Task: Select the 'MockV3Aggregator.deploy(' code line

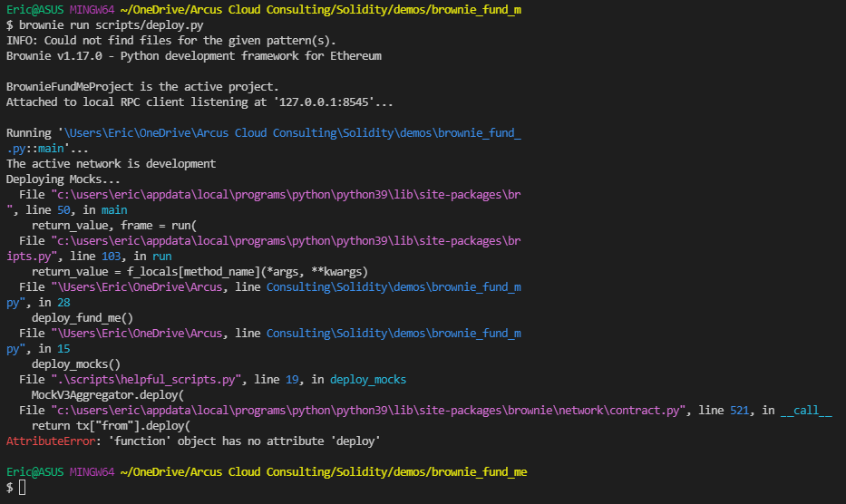Action: point(108,395)
